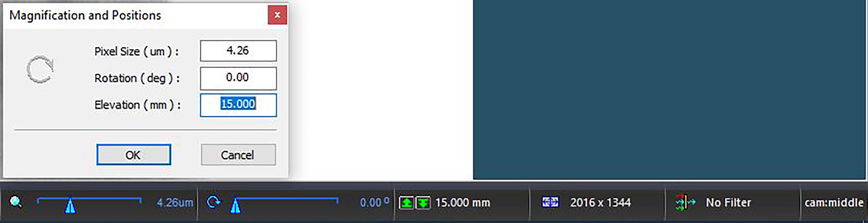Screen dimensions: 868x223
Task: Click the image size icon beside 2016 x 1344
Action: (550, 202)
